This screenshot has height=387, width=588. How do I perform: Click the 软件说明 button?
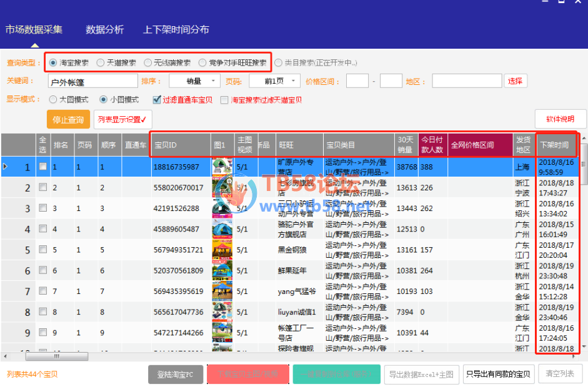[560, 119]
